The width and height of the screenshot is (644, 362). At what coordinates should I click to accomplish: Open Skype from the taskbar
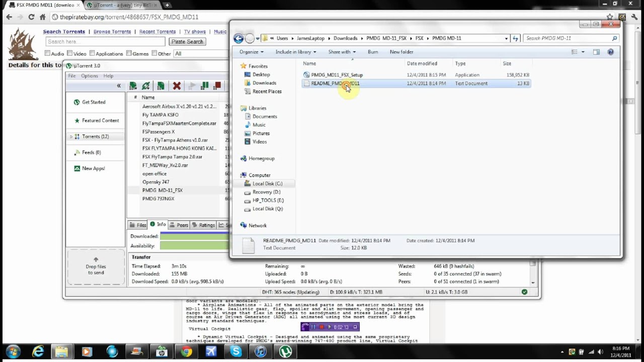236,351
